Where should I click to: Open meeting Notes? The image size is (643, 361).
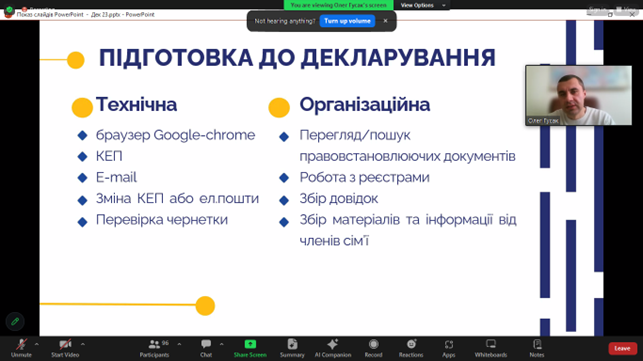pos(537,348)
